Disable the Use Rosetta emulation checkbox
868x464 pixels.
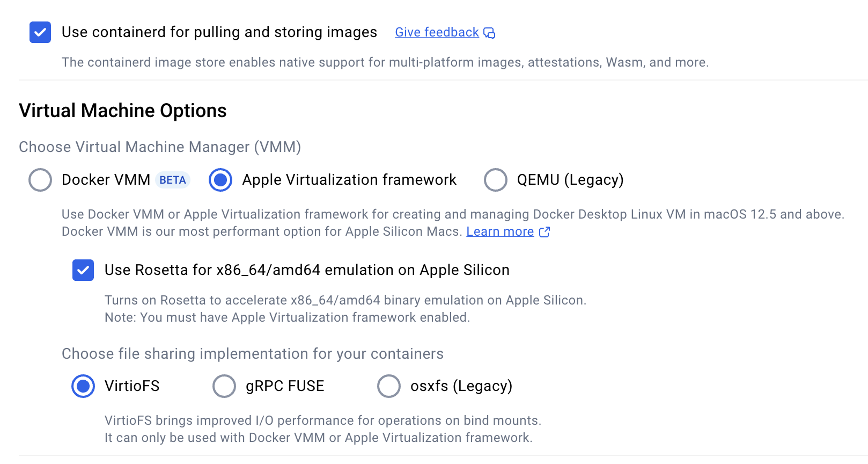click(x=83, y=270)
